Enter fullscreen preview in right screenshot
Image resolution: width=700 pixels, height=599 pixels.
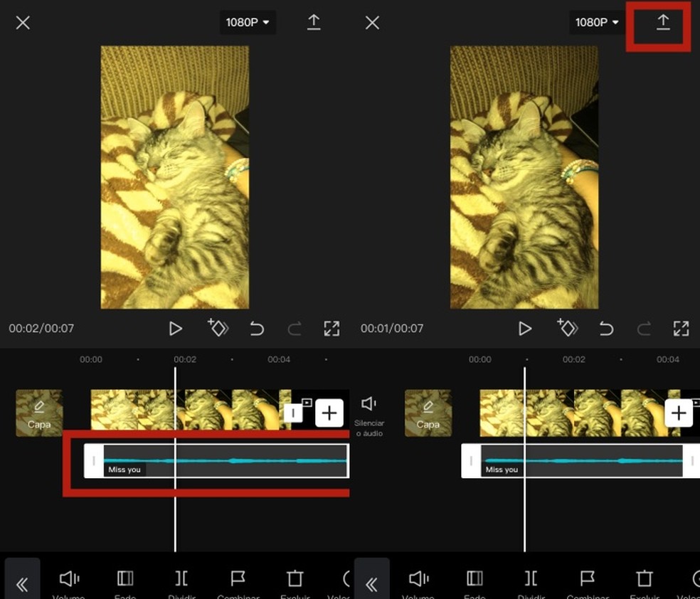pos(682,329)
